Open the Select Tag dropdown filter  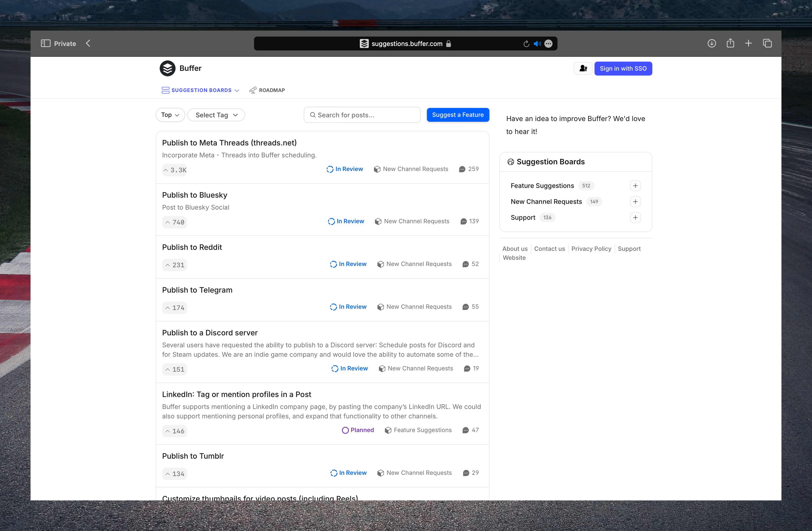(216, 114)
